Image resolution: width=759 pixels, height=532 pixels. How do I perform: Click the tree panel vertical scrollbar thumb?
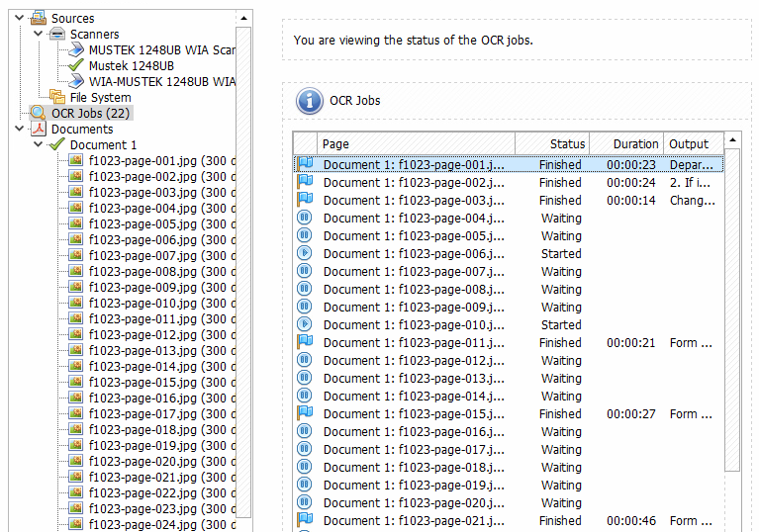click(x=244, y=272)
